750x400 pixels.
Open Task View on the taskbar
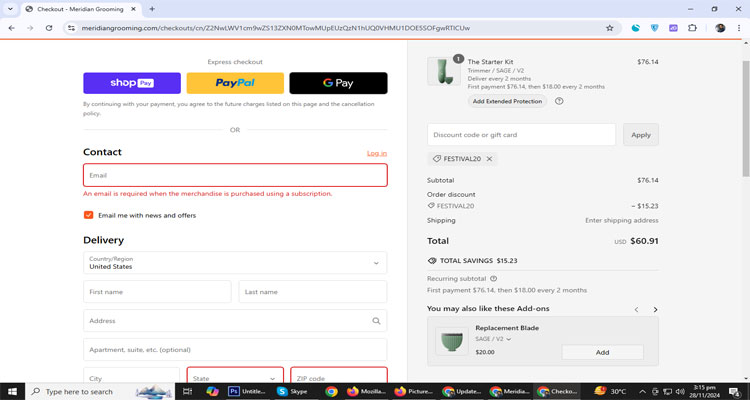pyautogui.click(x=188, y=391)
